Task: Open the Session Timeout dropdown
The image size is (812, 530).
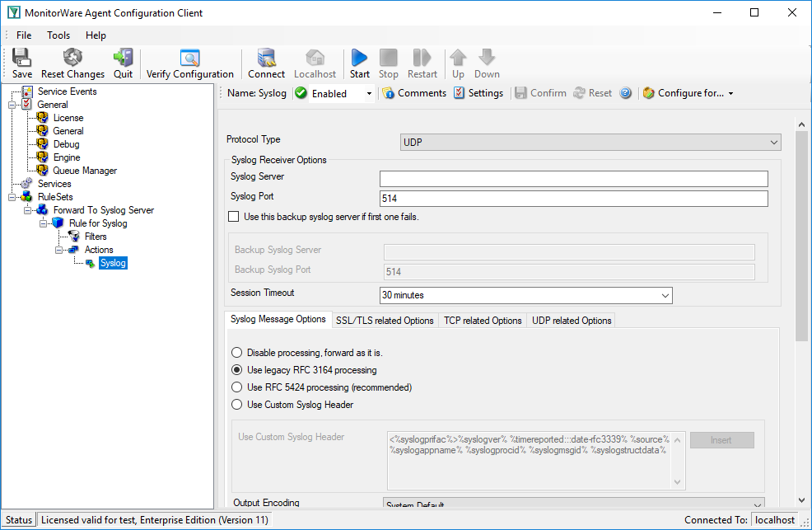Action: [525, 295]
